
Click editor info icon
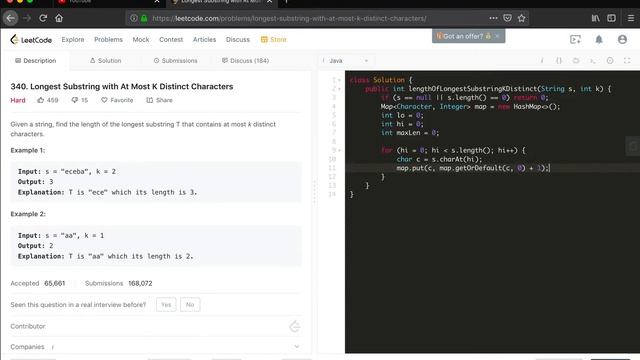(542, 60)
